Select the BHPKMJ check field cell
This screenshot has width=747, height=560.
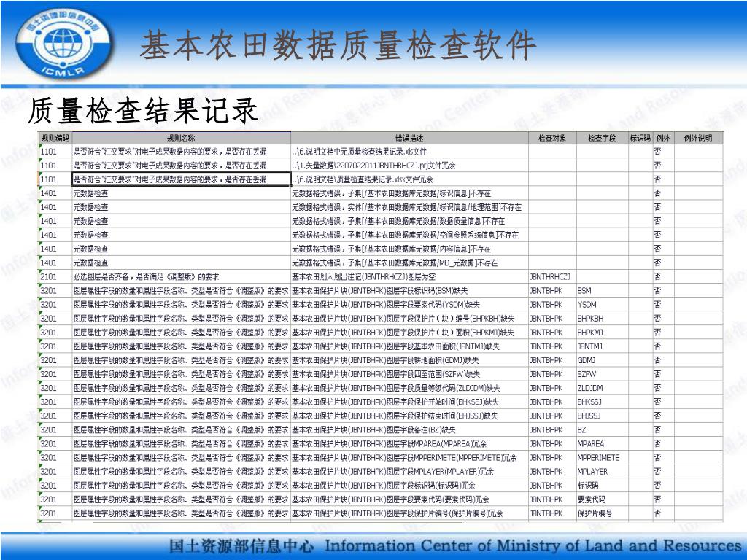[x=602, y=332]
